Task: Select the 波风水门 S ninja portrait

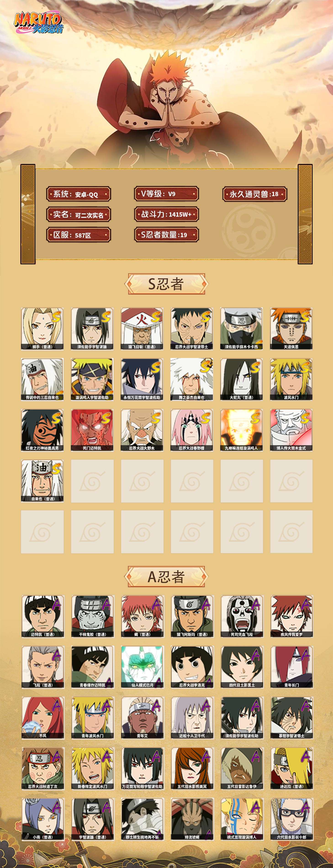Action: pyautogui.click(x=291, y=379)
